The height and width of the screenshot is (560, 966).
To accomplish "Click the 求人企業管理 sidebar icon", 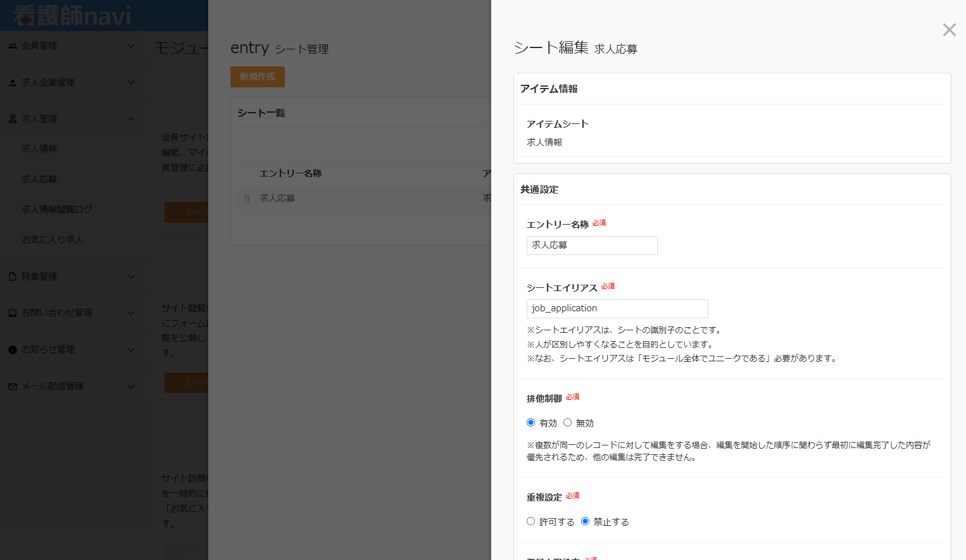I will 13,83.
